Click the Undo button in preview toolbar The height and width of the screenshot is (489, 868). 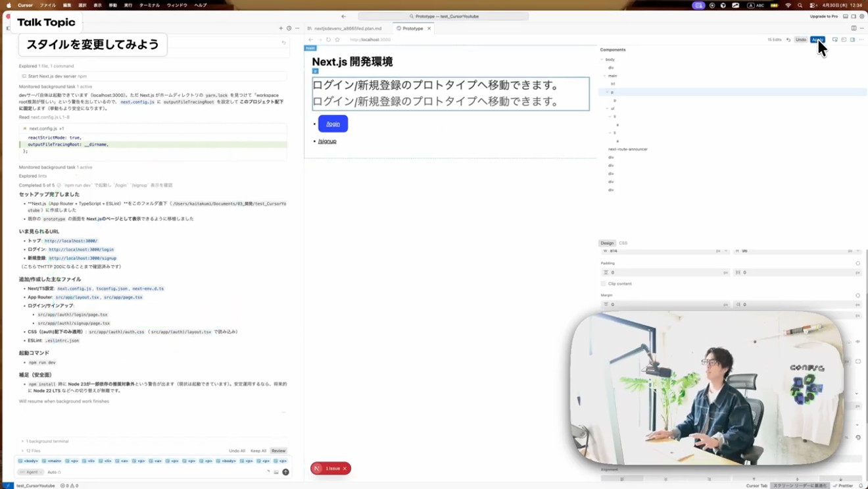tap(801, 39)
